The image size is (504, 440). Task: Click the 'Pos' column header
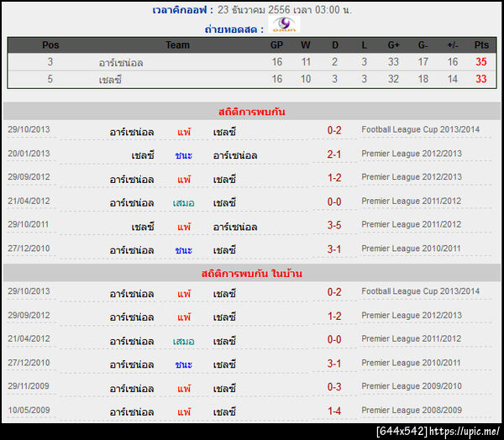[x=50, y=45]
